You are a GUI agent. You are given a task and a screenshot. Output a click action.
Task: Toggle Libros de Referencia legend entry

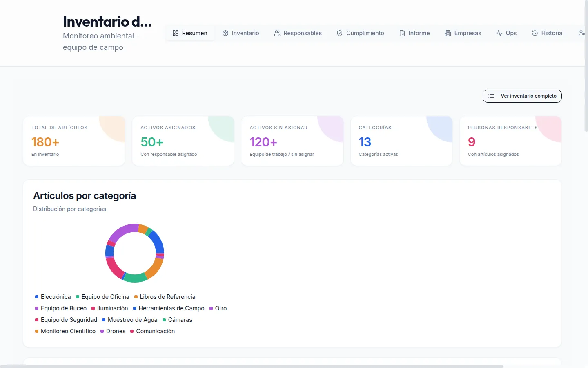tap(165, 297)
